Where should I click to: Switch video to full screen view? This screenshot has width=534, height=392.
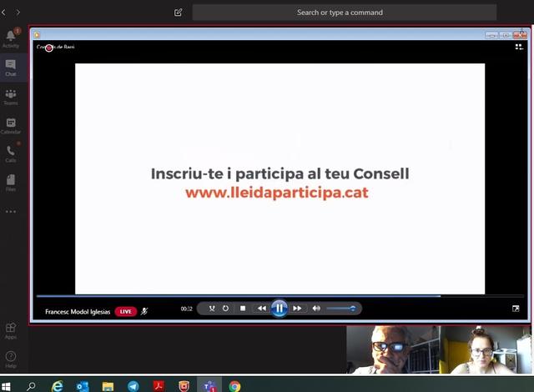coord(516,309)
